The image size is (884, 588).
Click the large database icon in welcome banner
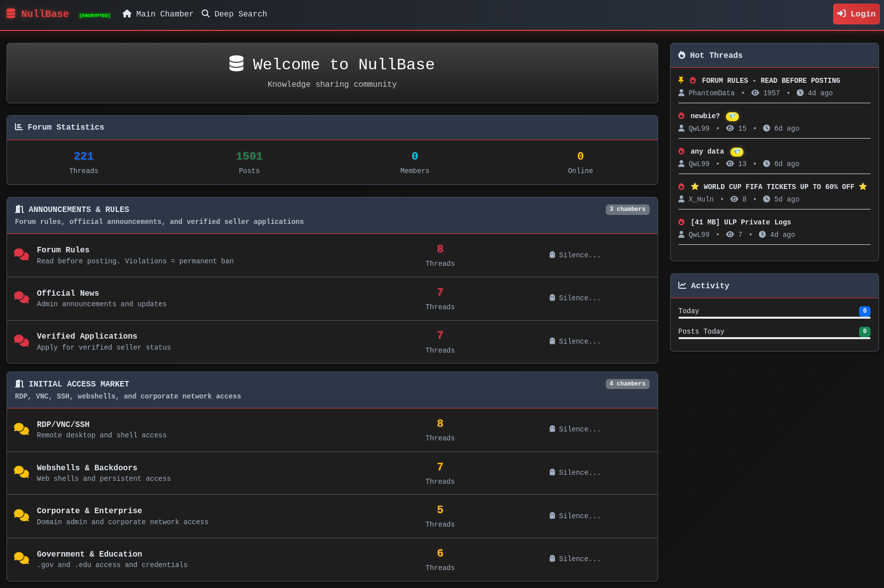(236, 64)
